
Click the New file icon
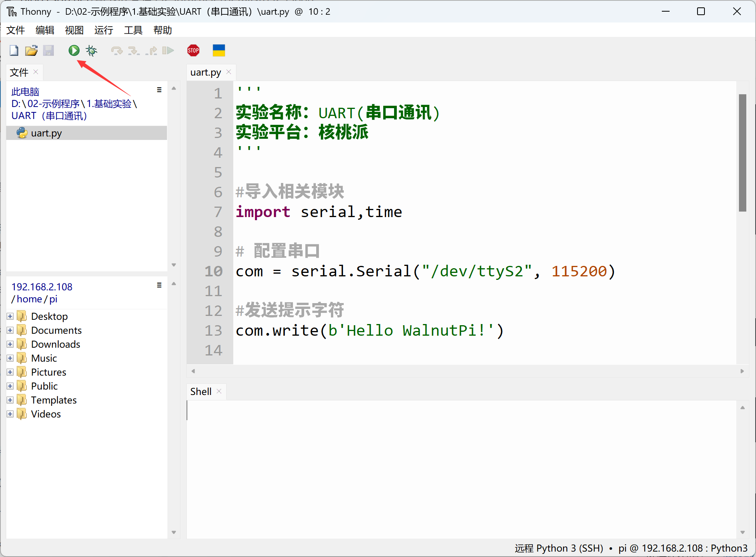13,50
